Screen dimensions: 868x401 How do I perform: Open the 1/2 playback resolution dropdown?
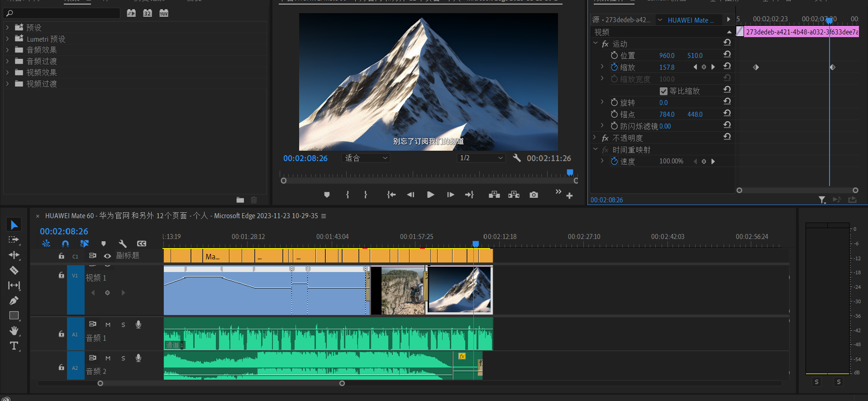pos(481,158)
